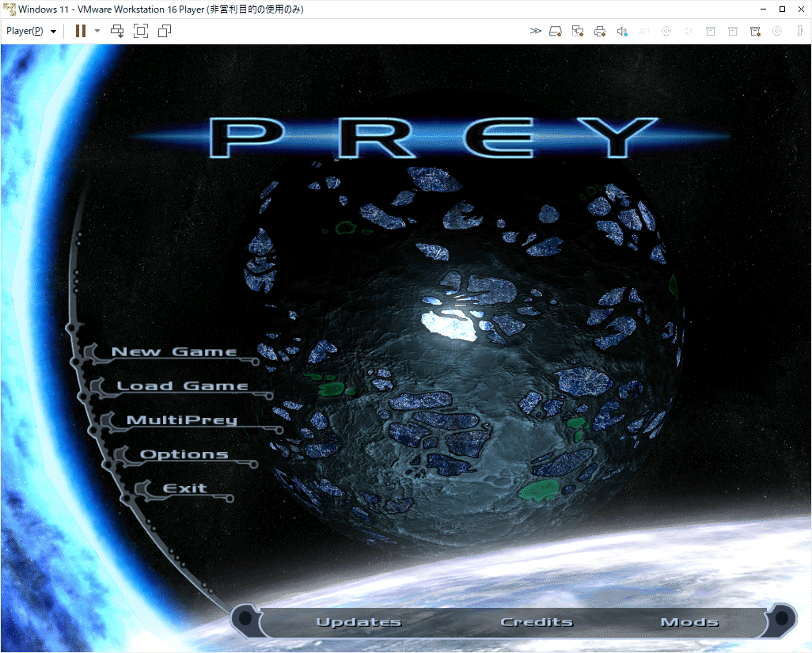Click the sound card speaker icon
This screenshot has height=653, width=812.
(623, 32)
